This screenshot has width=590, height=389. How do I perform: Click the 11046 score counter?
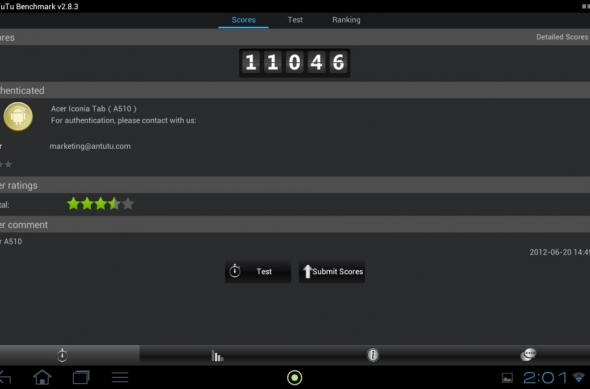(x=295, y=63)
